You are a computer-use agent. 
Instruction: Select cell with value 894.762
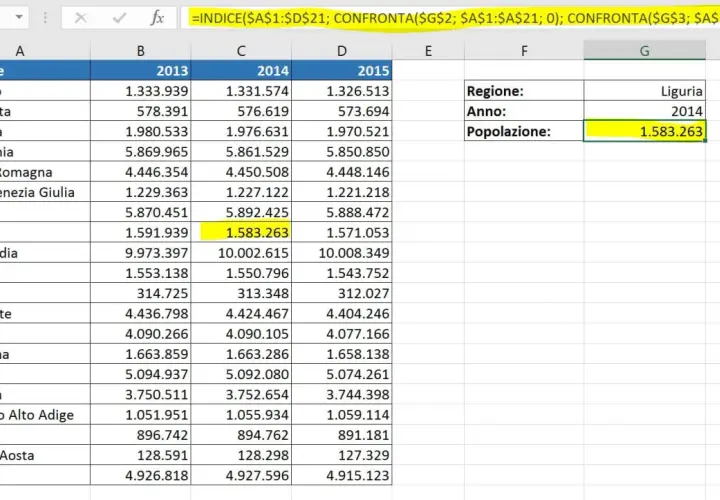(x=241, y=435)
